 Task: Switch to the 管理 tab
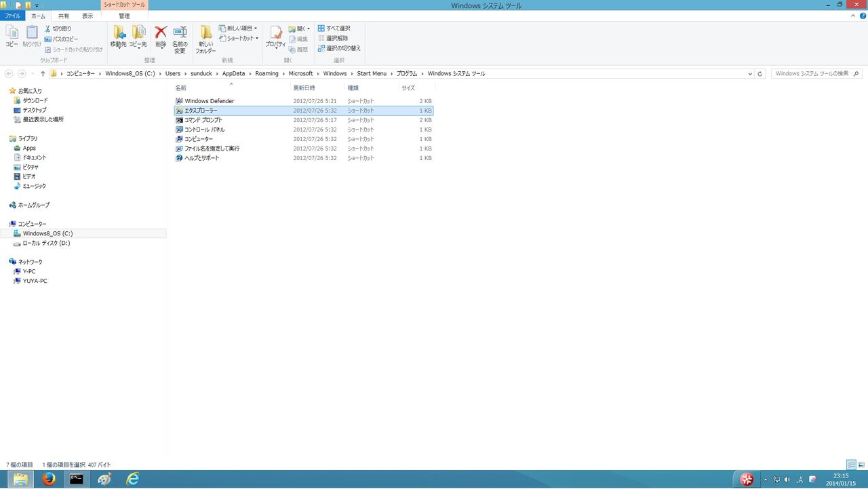[x=124, y=16]
